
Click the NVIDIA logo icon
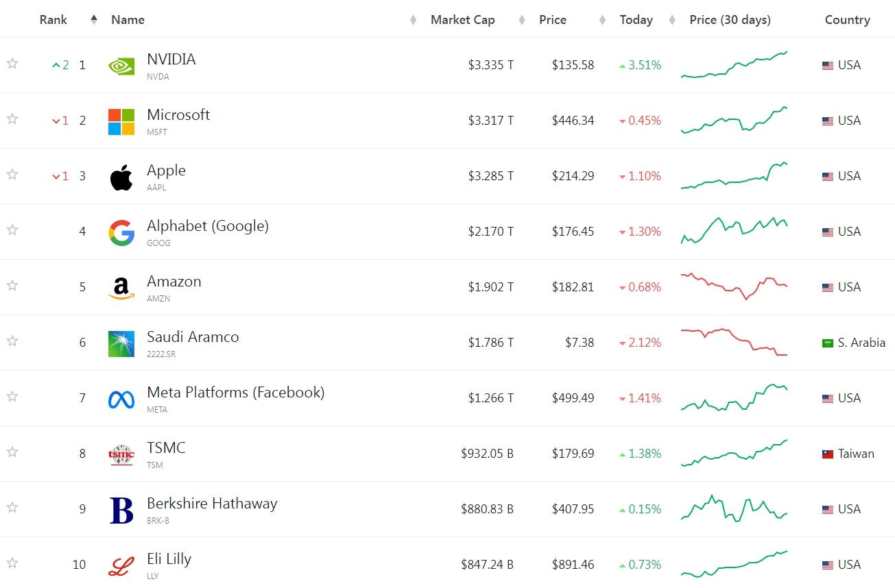coord(121,66)
